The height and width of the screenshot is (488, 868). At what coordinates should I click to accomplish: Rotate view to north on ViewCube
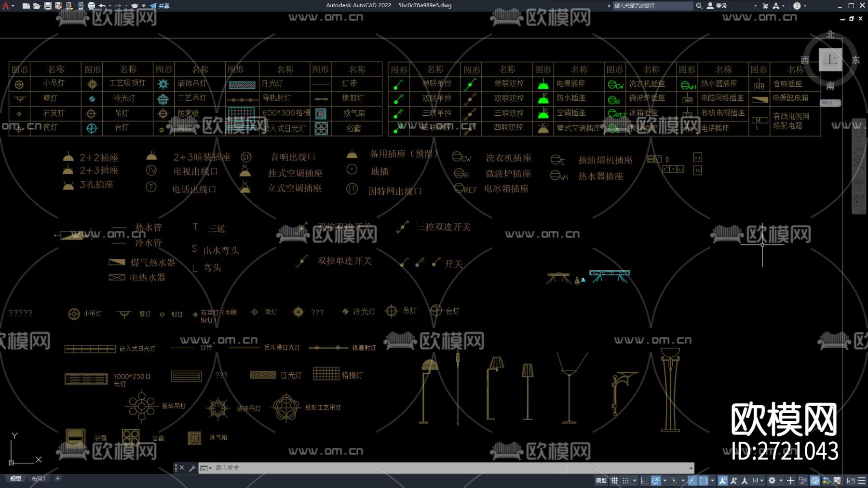pyautogui.click(x=830, y=35)
